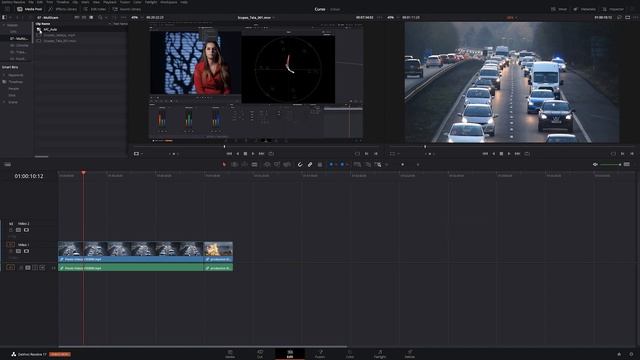This screenshot has width=640, height=360.
Task: Click the source viewer scrubber bar
Action: [x=256, y=146]
